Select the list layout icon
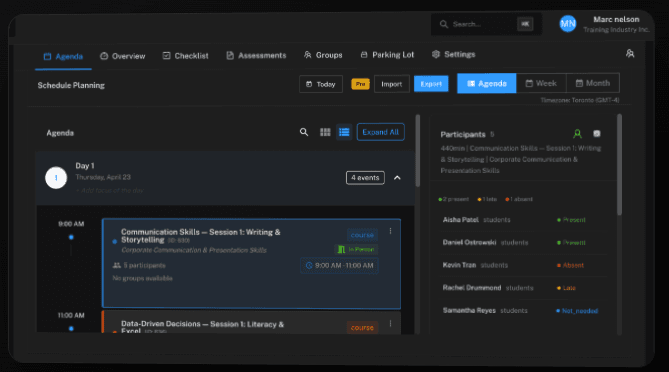This screenshot has height=372, width=669. click(344, 132)
